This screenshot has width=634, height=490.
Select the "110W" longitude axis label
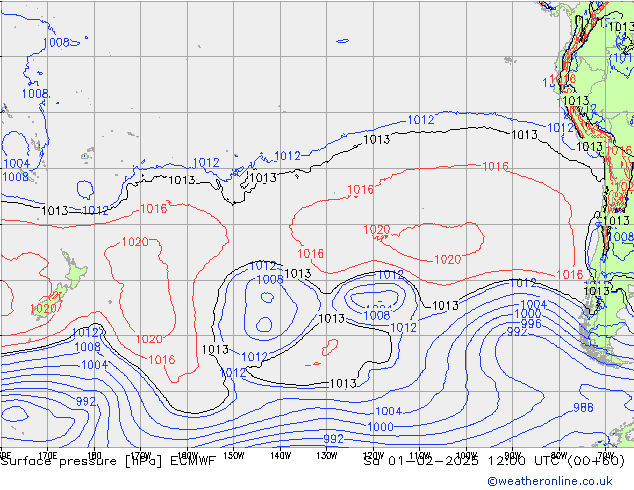420,454
